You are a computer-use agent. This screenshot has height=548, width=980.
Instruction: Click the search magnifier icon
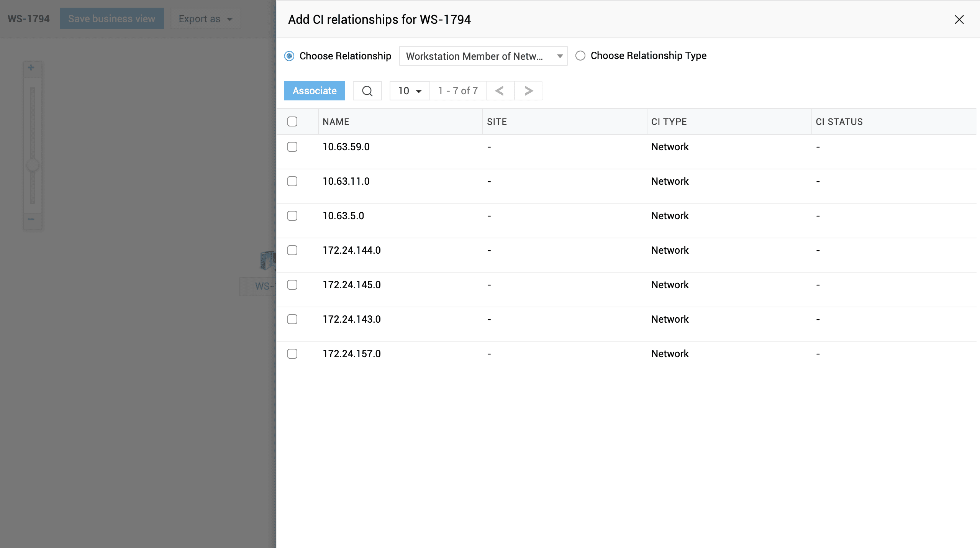coord(367,91)
